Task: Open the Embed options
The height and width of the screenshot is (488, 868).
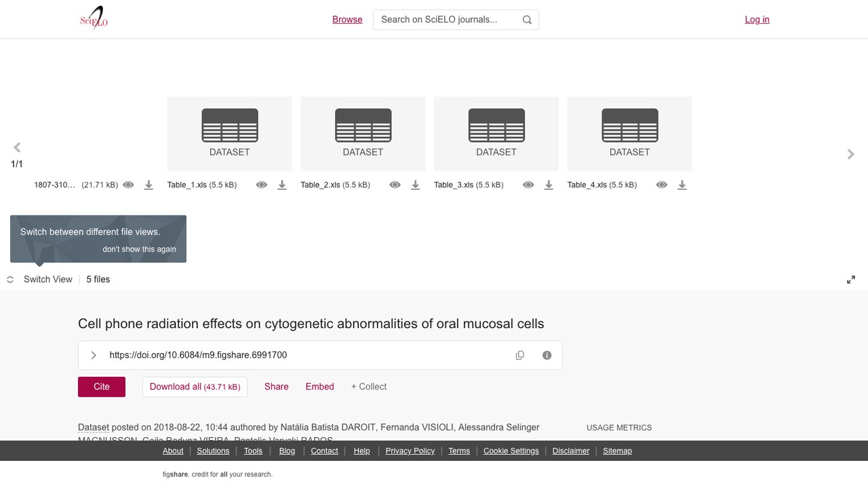Action: [x=320, y=386]
